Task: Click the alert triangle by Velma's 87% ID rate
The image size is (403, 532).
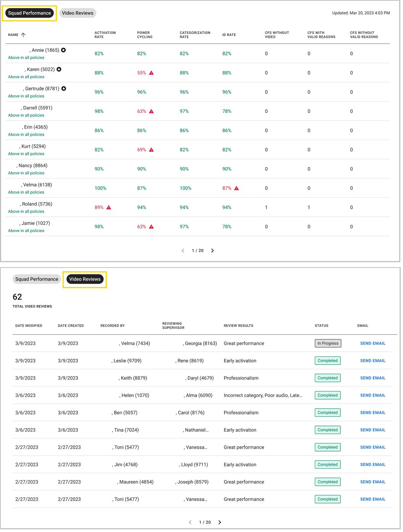Action: click(x=236, y=188)
